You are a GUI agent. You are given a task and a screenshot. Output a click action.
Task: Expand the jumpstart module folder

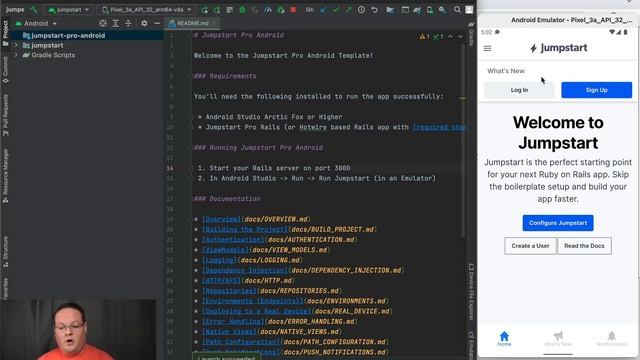tap(16, 45)
